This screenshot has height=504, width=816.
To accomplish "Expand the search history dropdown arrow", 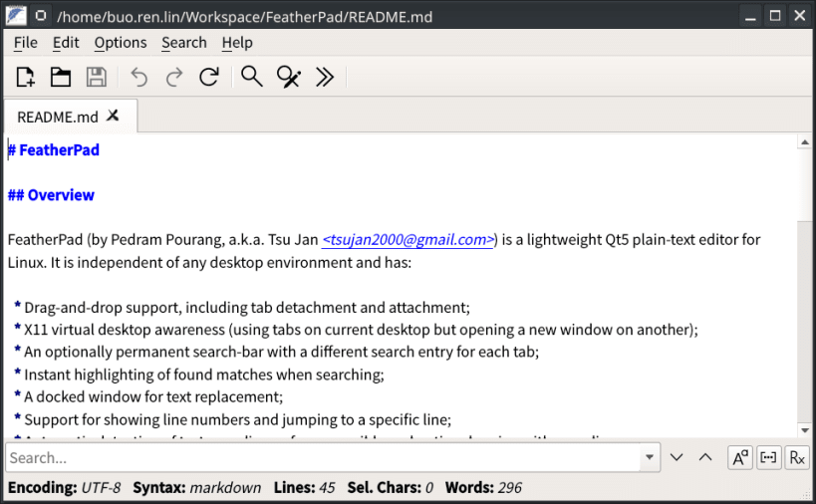I will [650, 458].
